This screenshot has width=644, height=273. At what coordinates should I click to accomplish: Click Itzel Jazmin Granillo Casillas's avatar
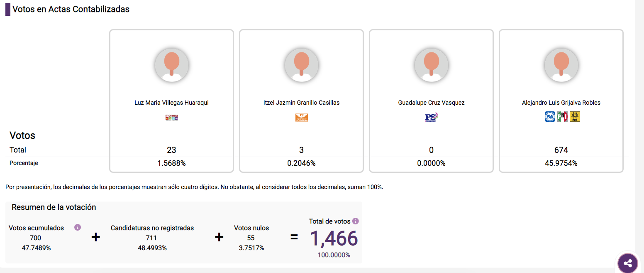302,64
